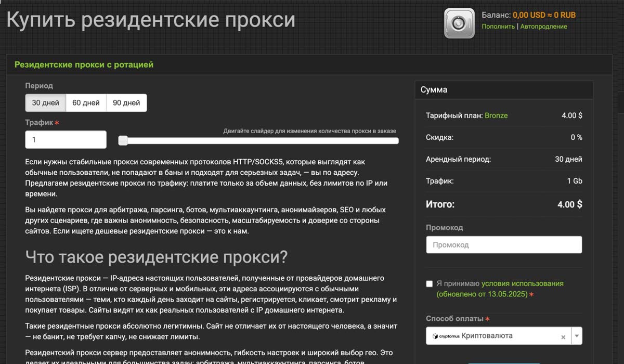This screenshot has width=624, height=364.
Task: Click the safe icon next to balance
Action: tap(459, 23)
